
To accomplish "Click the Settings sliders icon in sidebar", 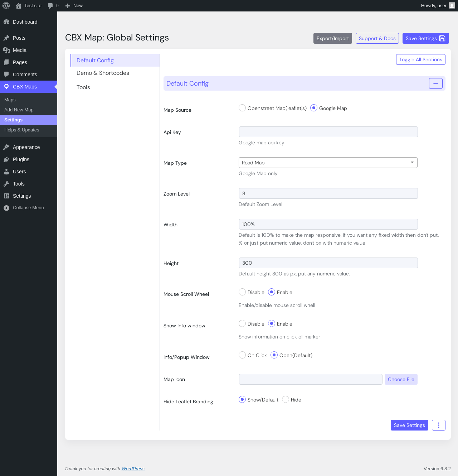I will pyautogui.click(x=6, y=196).
